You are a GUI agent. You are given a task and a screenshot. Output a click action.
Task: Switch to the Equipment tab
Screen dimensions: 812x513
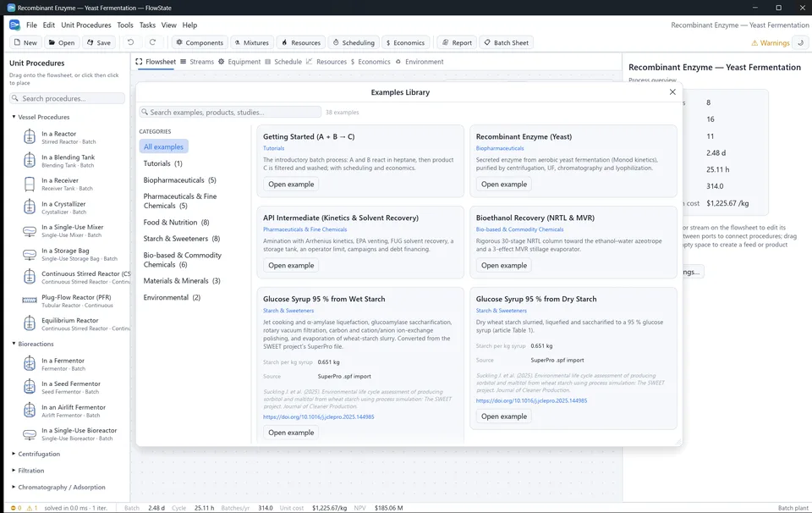coord(239,62)
